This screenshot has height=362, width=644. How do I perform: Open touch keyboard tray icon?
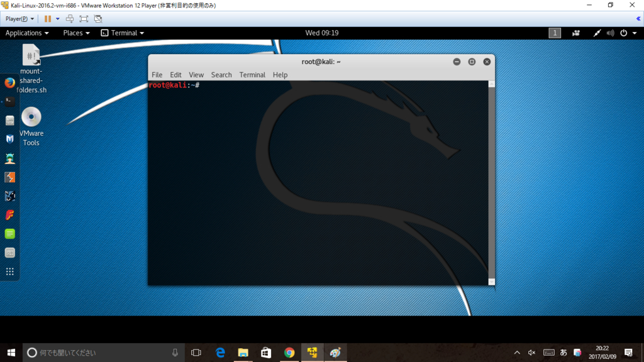tap(548, 353)
